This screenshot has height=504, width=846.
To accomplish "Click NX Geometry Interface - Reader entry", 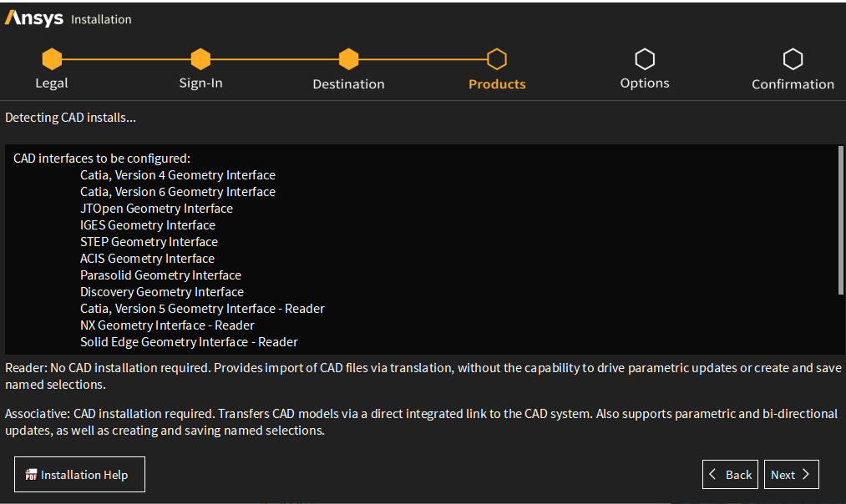I will [x=167, y=325].
